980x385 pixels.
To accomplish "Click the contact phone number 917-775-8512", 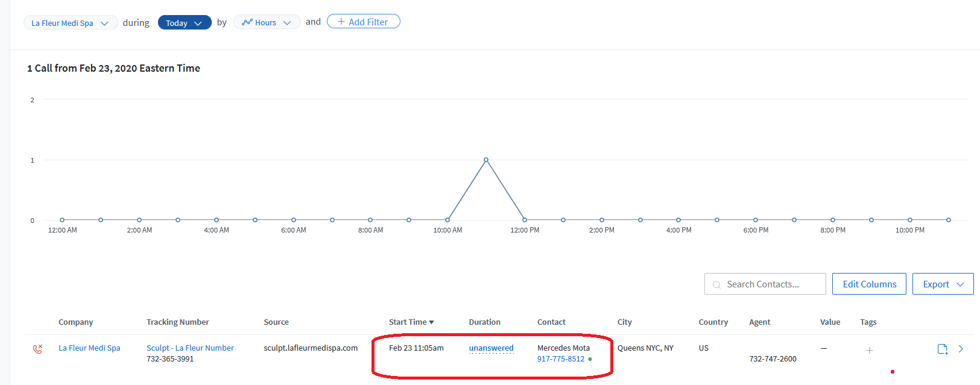I will coord(561,358).
